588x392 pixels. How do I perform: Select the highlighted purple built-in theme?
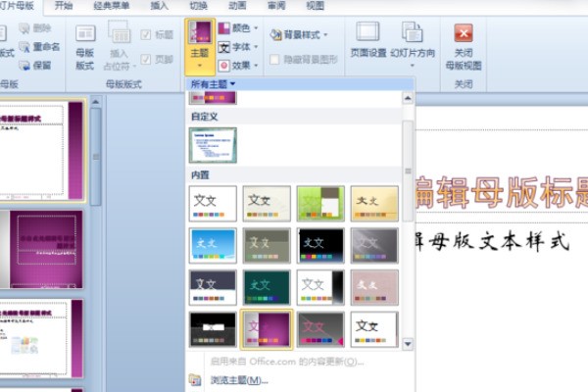[x=267, y=329]
